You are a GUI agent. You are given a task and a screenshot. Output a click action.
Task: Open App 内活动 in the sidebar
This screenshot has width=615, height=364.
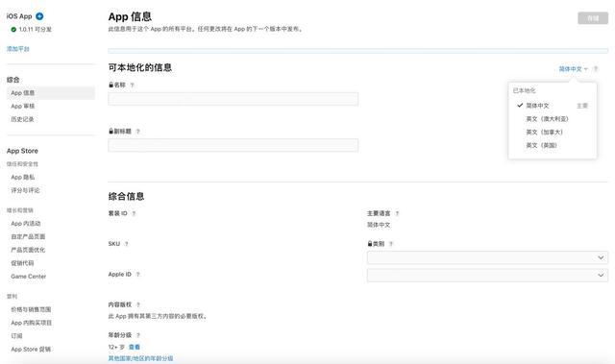(x=26, y=224)
